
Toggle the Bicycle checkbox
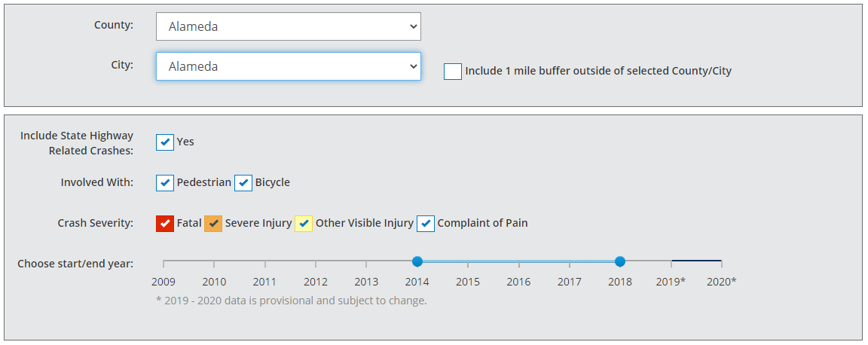tap(243, 183)
